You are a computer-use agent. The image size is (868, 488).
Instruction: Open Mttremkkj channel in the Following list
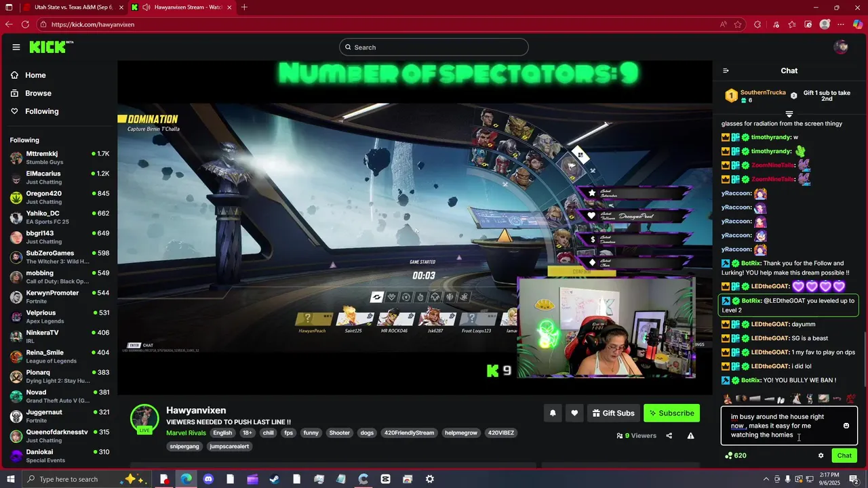(x=60, y=158)
